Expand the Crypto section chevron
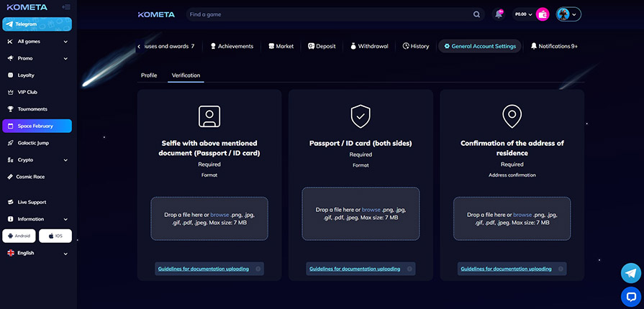The height and width of the screenshot is (309, 644). (65, 160)
